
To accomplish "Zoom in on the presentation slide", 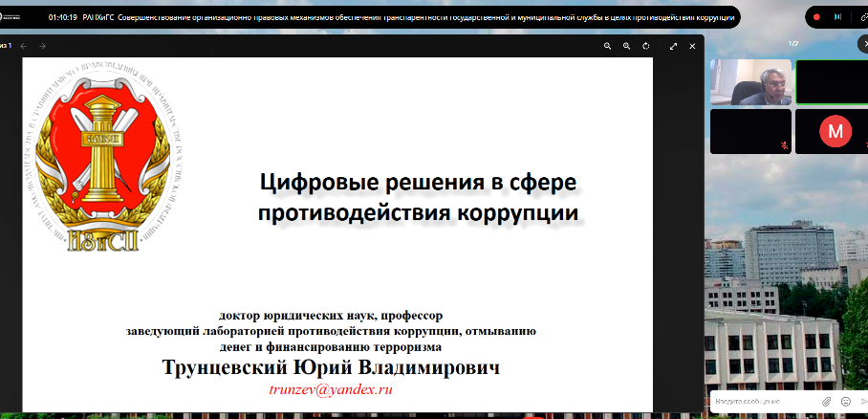I will (x=627, y=47).
